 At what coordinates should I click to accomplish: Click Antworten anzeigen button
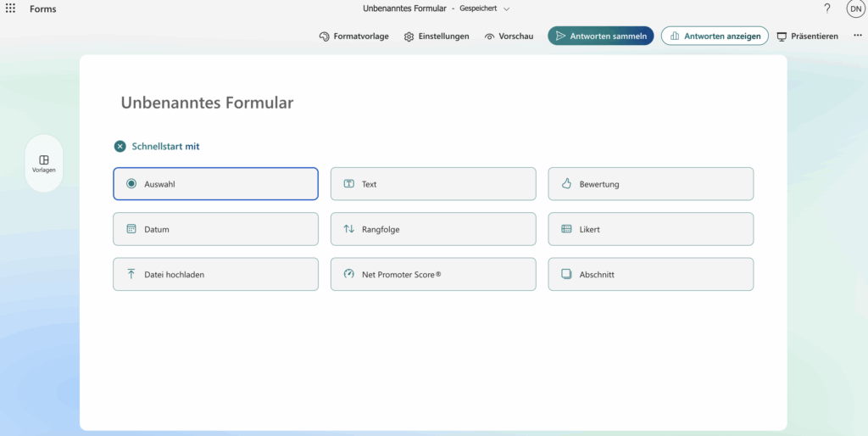click(x=715, y=36)
